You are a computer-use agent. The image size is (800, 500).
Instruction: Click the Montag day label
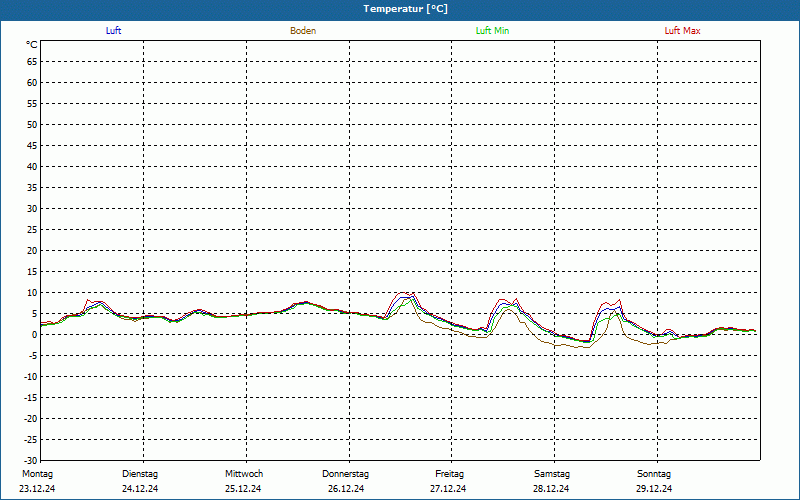coord(37,474)
